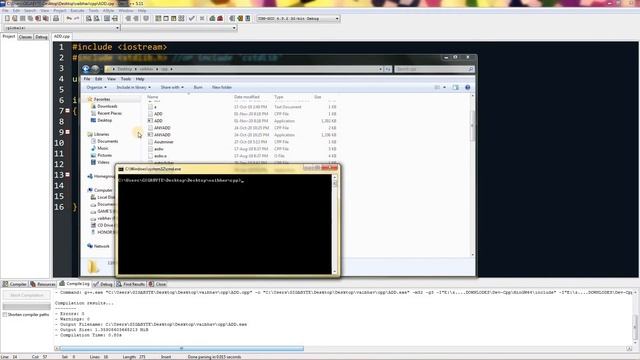Viewport: 640px width, 360px height.
Task: Click the blue check mark Debug icon
Action: click(191, 18)
